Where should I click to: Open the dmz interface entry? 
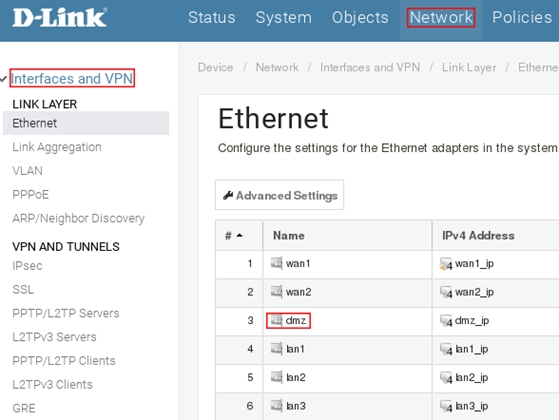[x=288, y=321]
